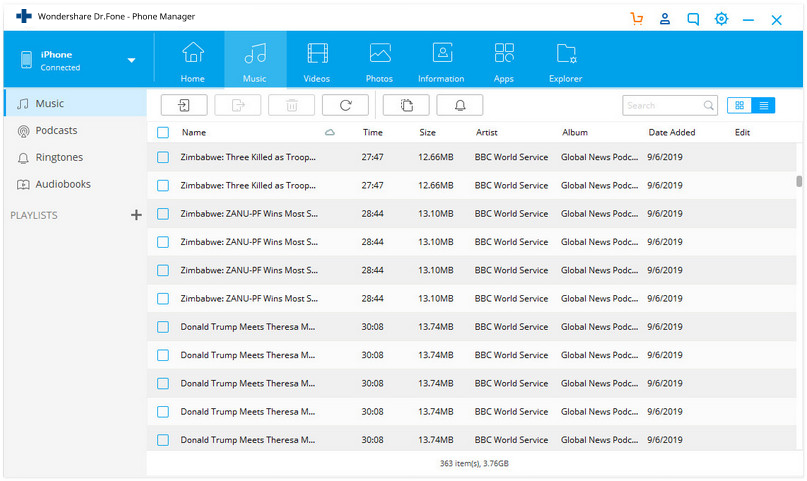Open the Explorer tab
Image resolution: width=807 pixels, height=481 pixels.
tap(565, 61)
